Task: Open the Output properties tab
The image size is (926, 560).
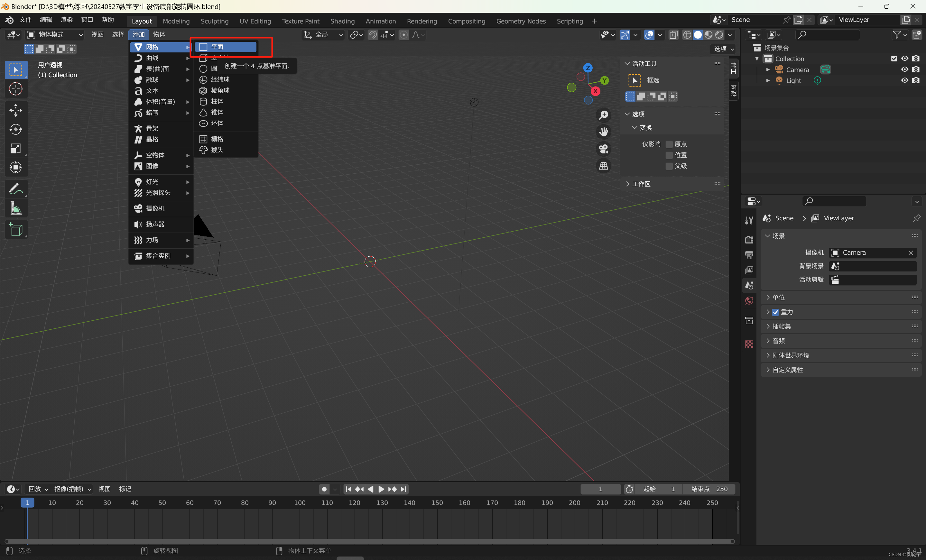Action: [749, 255]
